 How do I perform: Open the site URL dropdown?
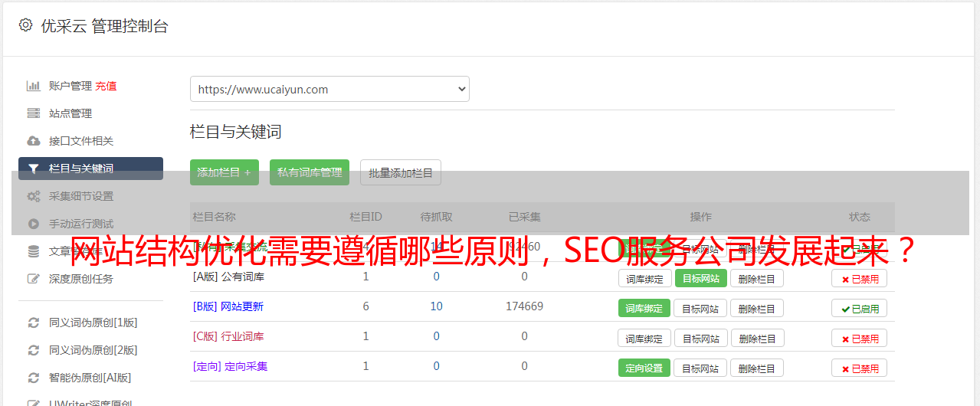329,89
